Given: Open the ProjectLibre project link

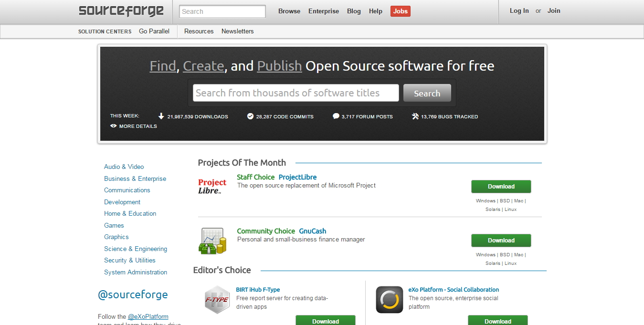Looking at the screenshot, I should tap(298, 178).
